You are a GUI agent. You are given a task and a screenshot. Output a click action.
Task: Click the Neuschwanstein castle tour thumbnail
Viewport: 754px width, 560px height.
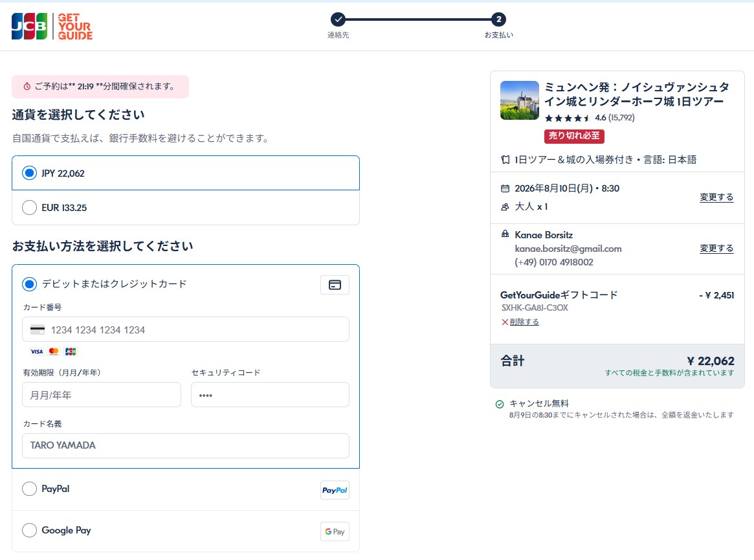point(519,100)
